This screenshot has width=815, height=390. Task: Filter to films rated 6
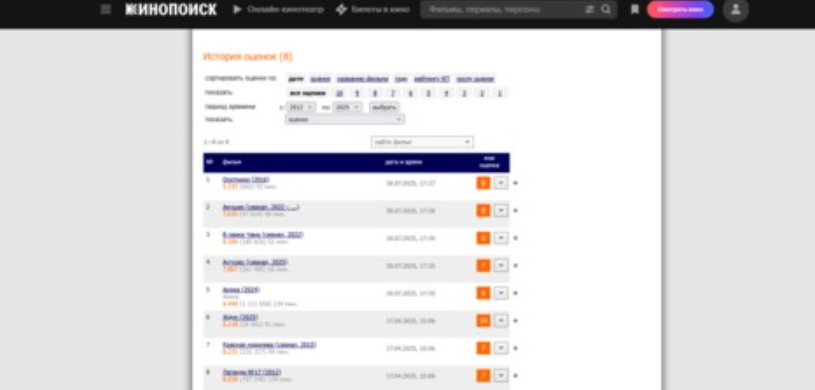(x=411, y=93)
